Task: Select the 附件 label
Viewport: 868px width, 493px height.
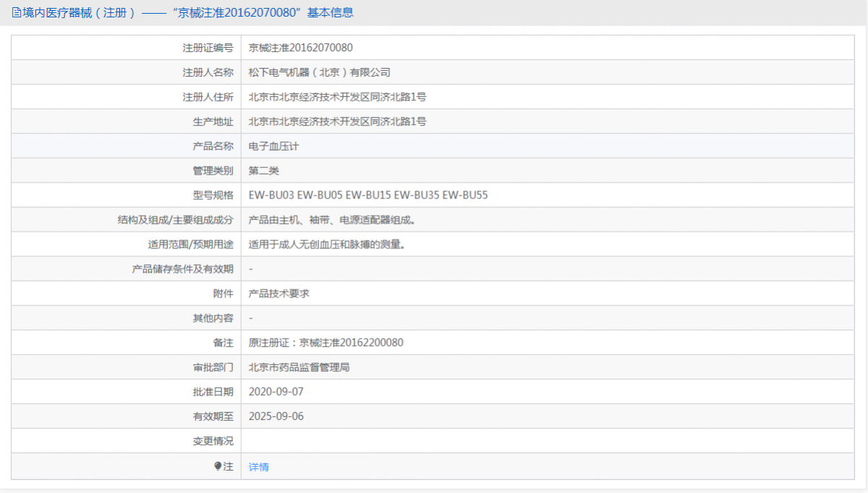Action: [x=224, y=294]
